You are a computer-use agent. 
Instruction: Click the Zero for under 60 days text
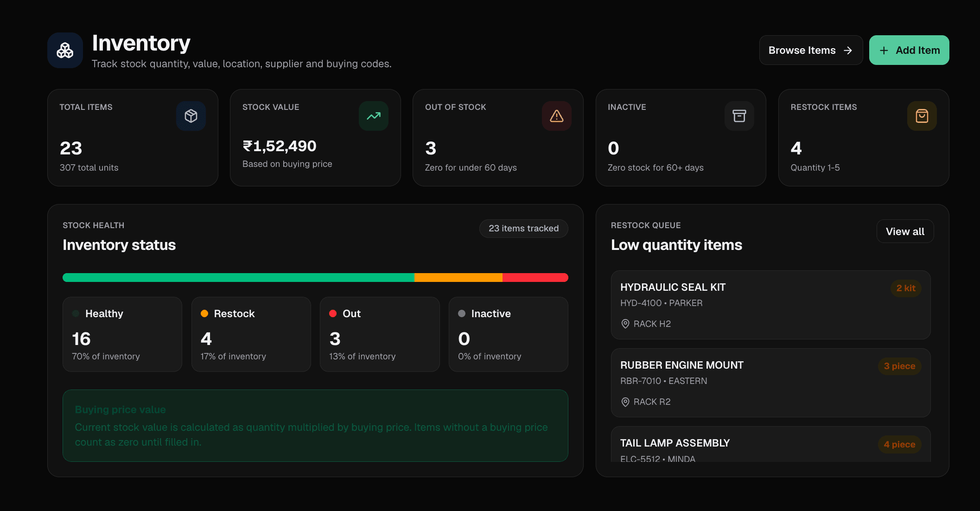point(471,167)
